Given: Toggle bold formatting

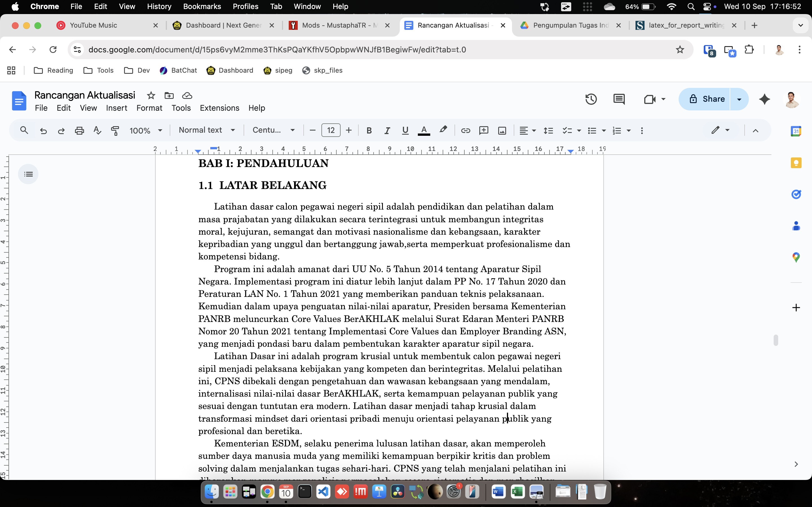Looking at the screenshot, I should (x=369, y=130).
